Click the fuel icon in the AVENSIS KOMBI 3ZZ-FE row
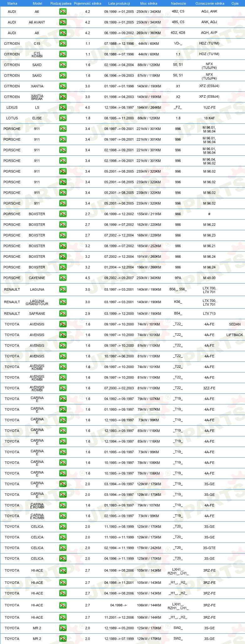The image size is (245, 644). coord(63,388)
